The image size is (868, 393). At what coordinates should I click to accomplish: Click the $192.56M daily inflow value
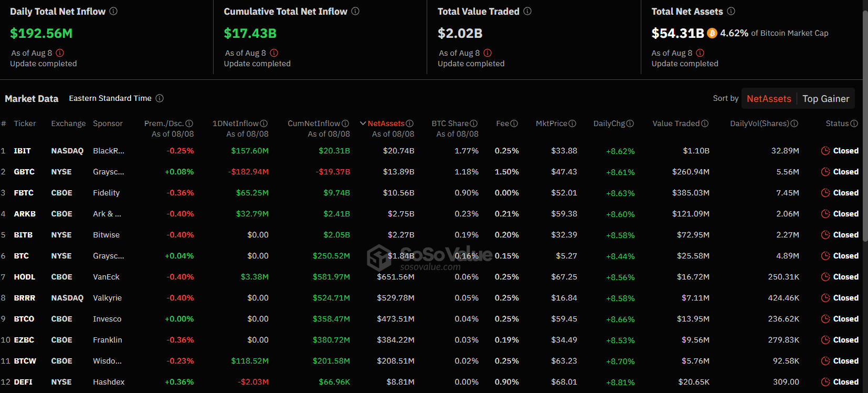click(x=41, y=33)
